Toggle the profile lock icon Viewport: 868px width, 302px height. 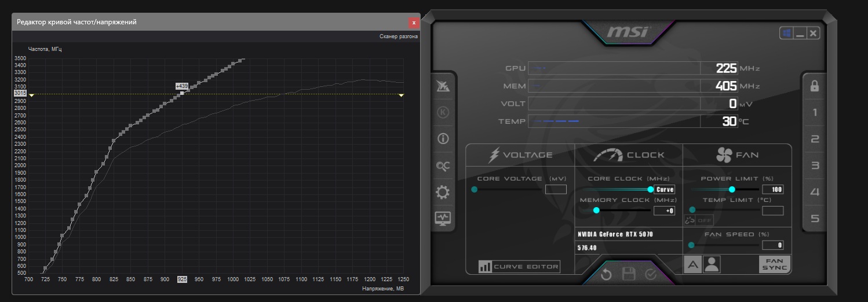(815, 86)
